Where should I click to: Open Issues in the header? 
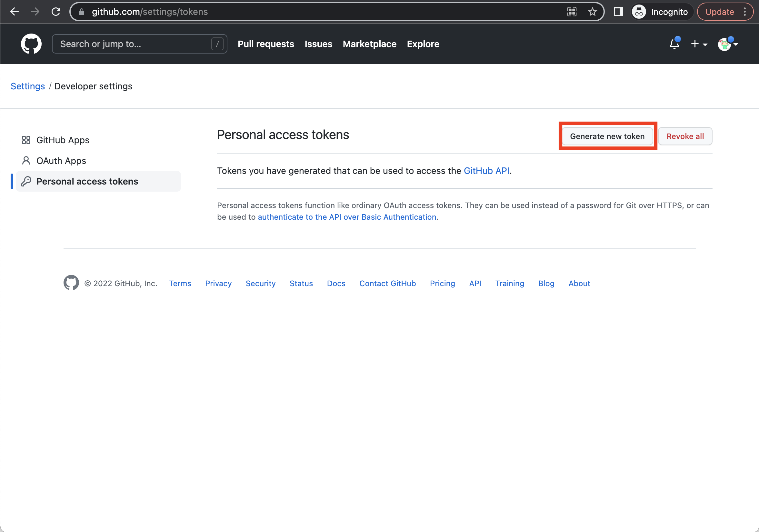point(318,44)
